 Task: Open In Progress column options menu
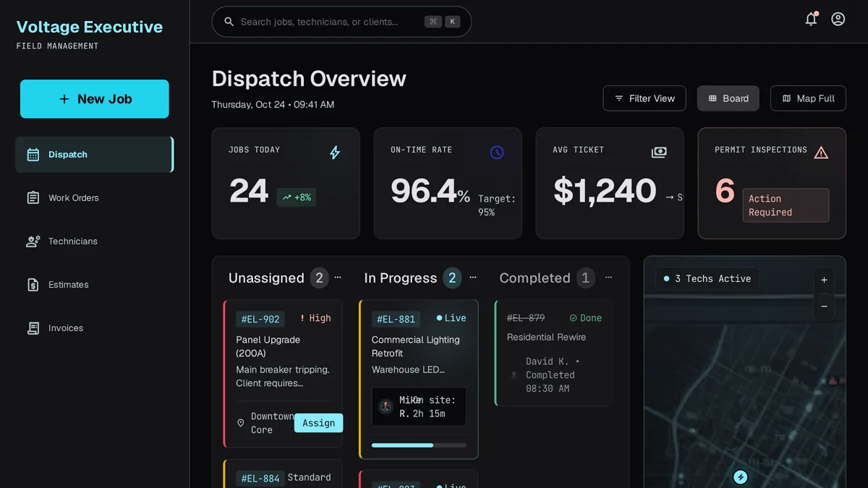(x=473, y=278)
